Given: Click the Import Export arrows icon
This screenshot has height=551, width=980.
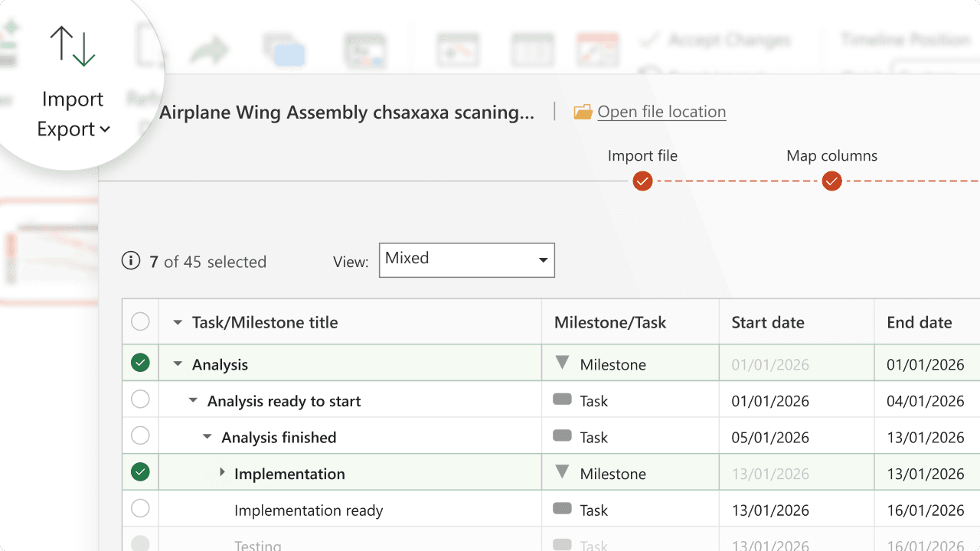Looking at the screenshot, I should click(x=73, y=46).
